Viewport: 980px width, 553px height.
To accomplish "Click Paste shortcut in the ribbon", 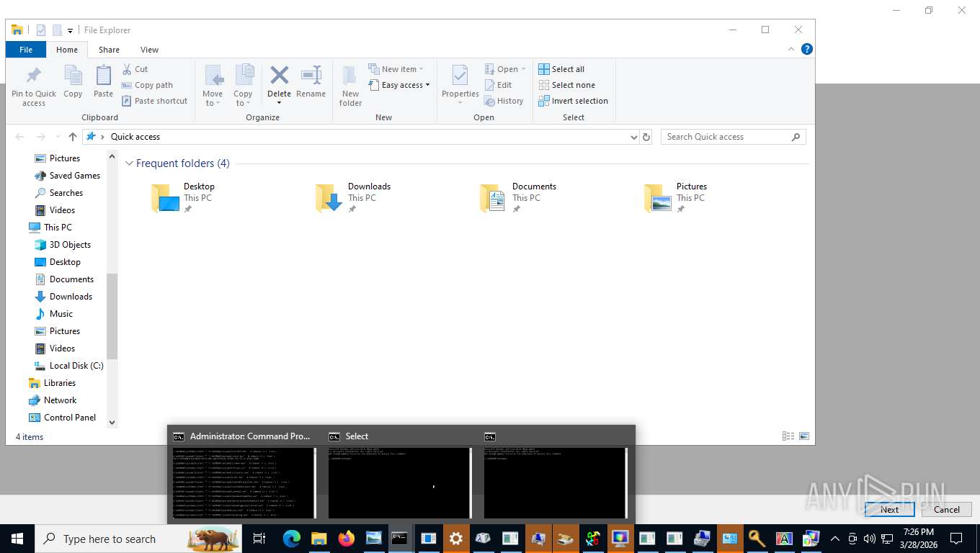I will 154,101.
